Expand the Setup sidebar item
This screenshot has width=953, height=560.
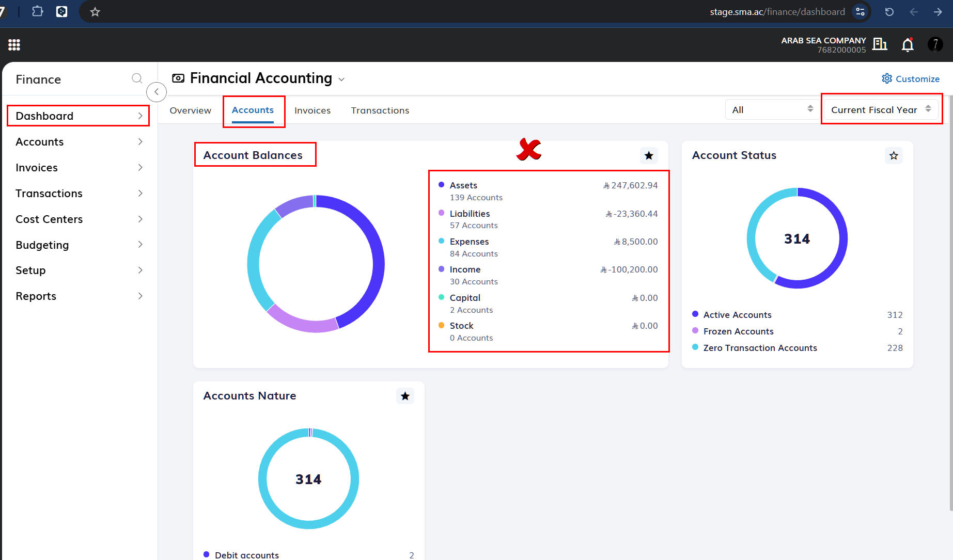pos(79,270)
